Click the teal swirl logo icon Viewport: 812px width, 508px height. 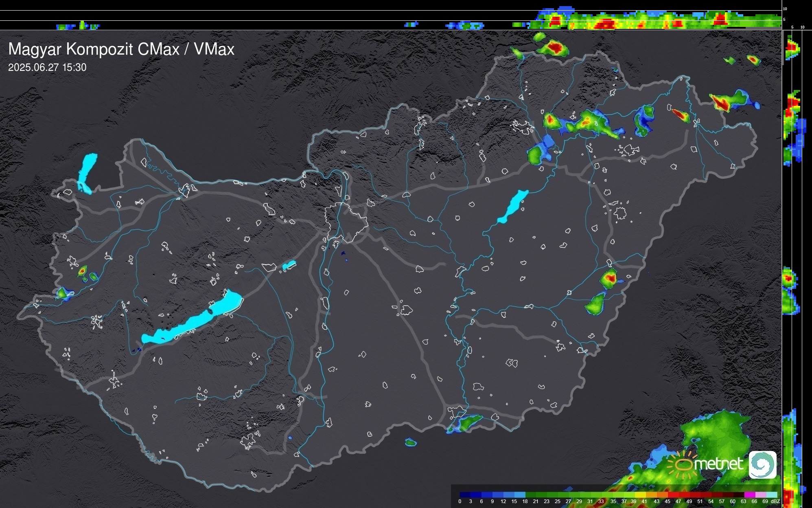click(x=762, y=464)
